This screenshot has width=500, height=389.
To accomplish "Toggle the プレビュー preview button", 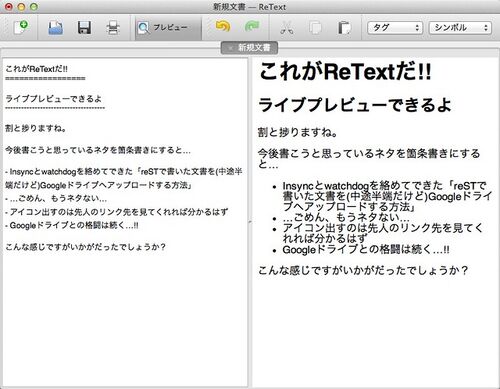I will tap(168, 28).
